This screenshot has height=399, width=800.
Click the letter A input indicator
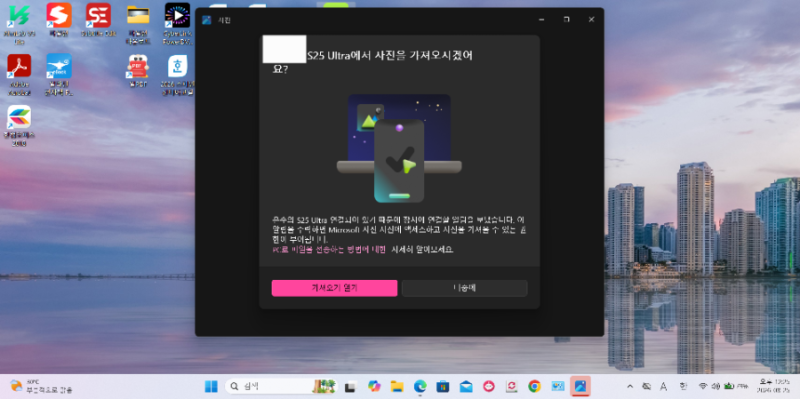tap(664, 386)
